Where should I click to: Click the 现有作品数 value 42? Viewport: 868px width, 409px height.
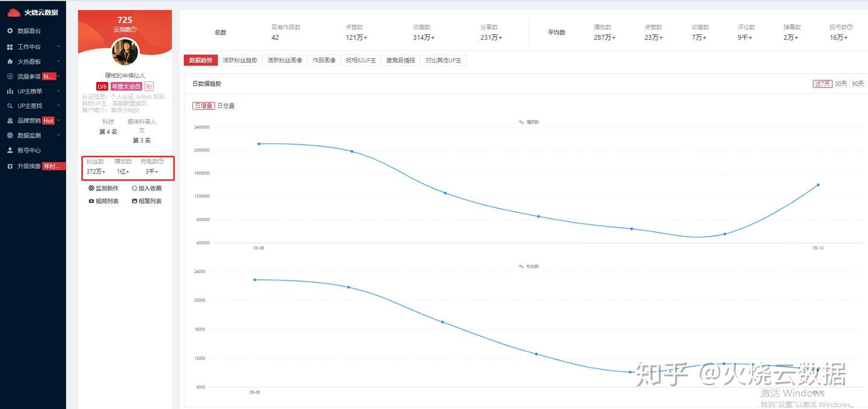click(275, 37)
